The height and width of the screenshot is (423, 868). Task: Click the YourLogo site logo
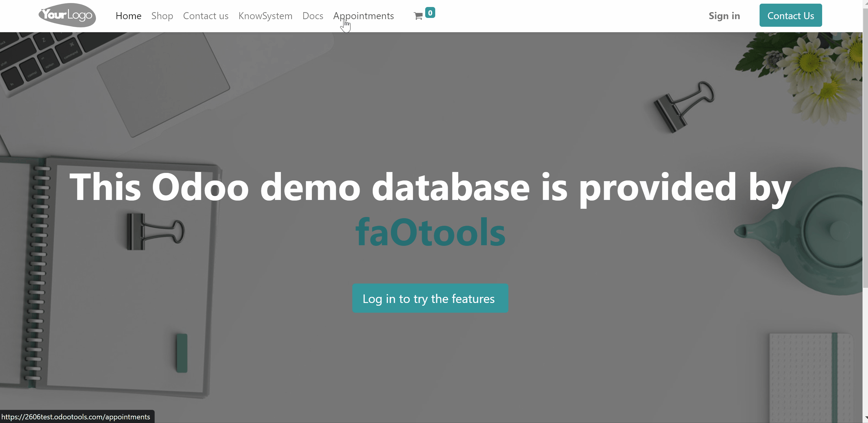[67, 15]
